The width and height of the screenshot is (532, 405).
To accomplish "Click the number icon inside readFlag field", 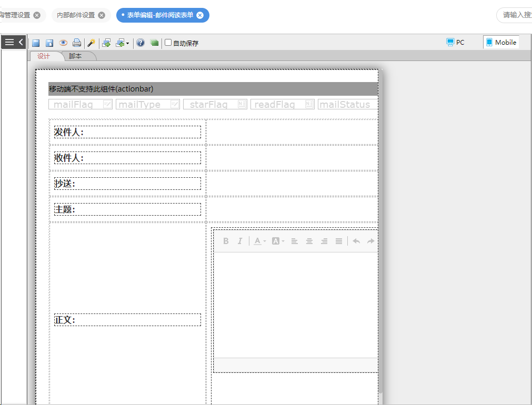I will click(309, 104).
